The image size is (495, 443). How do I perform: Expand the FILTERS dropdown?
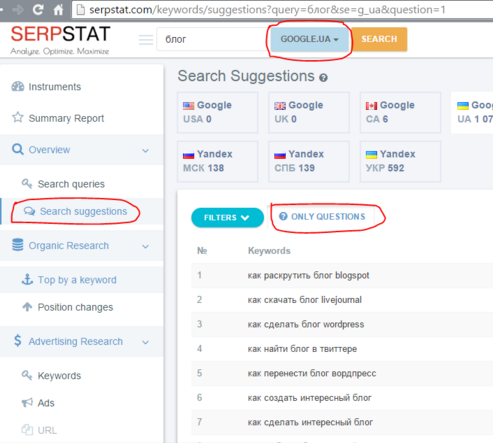(x=227, y=218)
